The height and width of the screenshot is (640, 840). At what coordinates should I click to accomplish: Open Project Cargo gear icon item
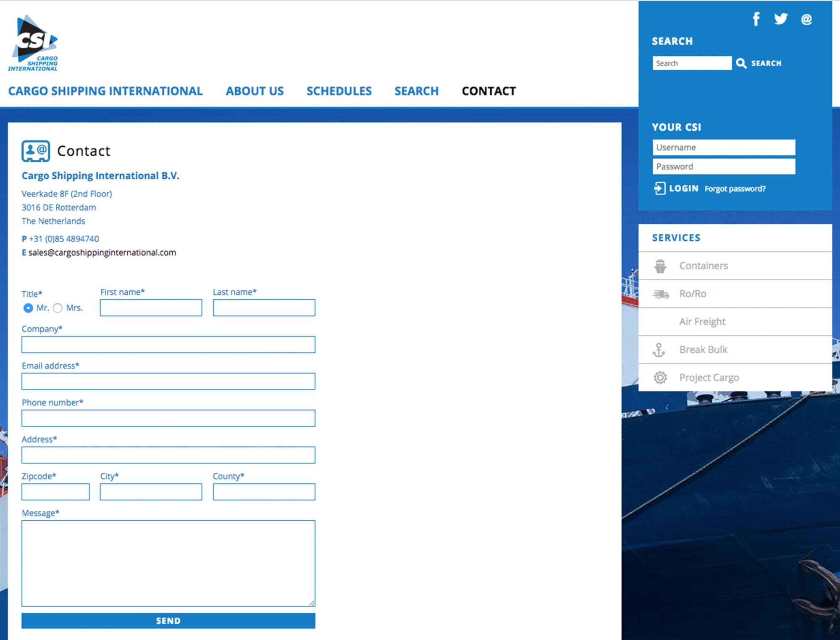[x=660, y=377]
